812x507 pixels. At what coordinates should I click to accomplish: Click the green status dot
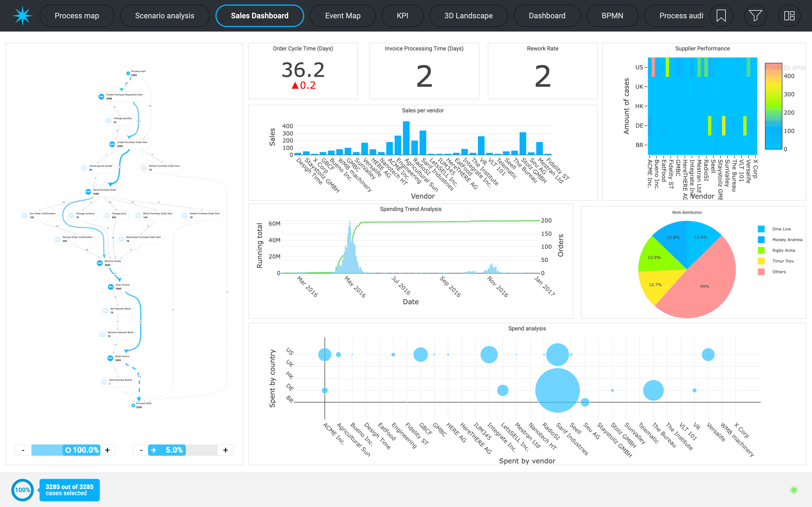[794, 490]
